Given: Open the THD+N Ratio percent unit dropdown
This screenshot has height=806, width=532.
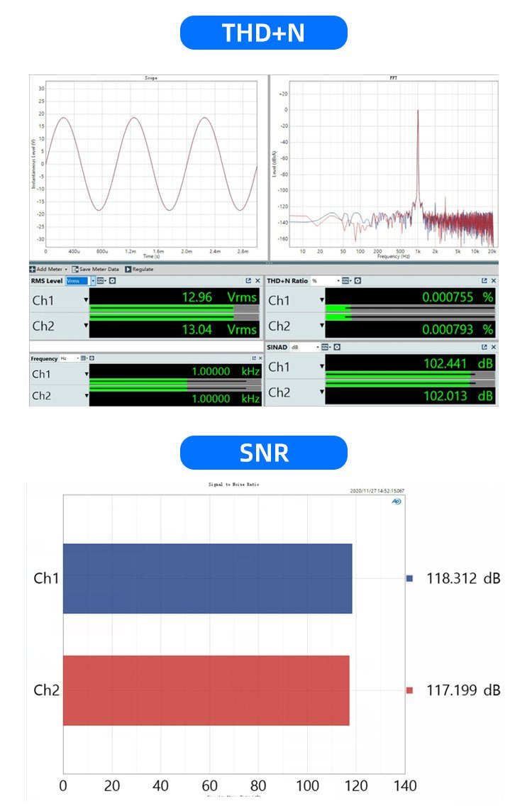Looking at the screenshot, I should 338,281.
